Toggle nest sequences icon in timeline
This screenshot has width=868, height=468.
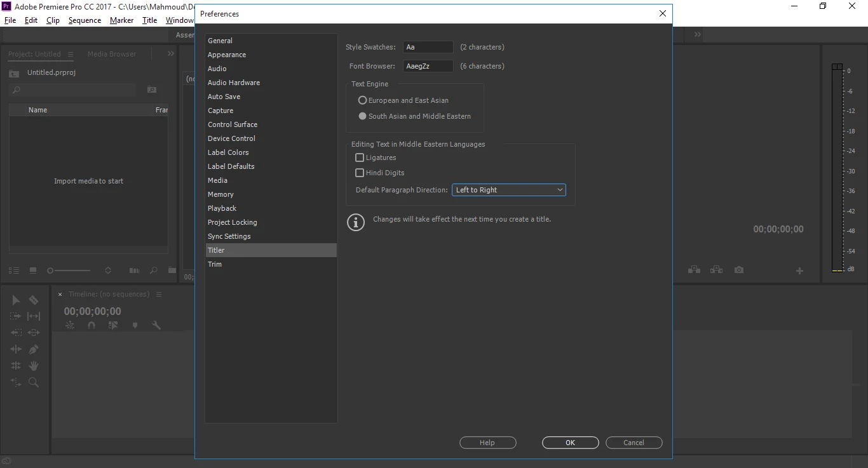[x=70, y=325]
